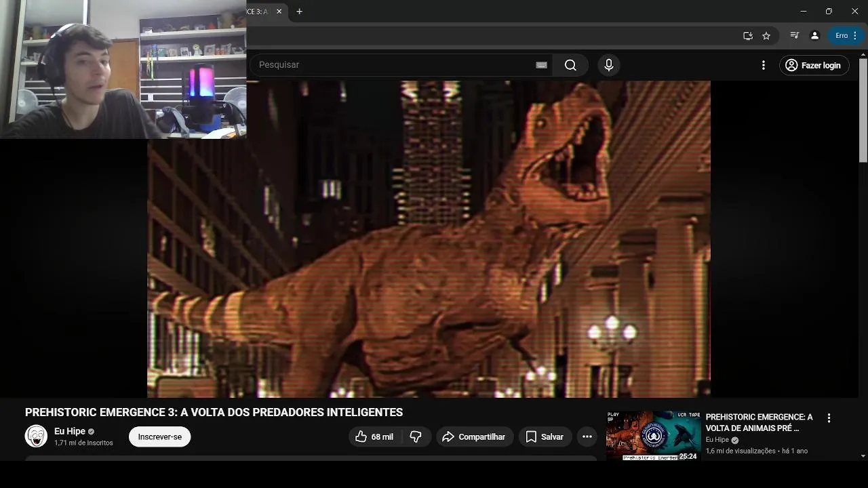868x488 pixels.
Task: Click Compartilhar share button
Action: pos(475,437)
